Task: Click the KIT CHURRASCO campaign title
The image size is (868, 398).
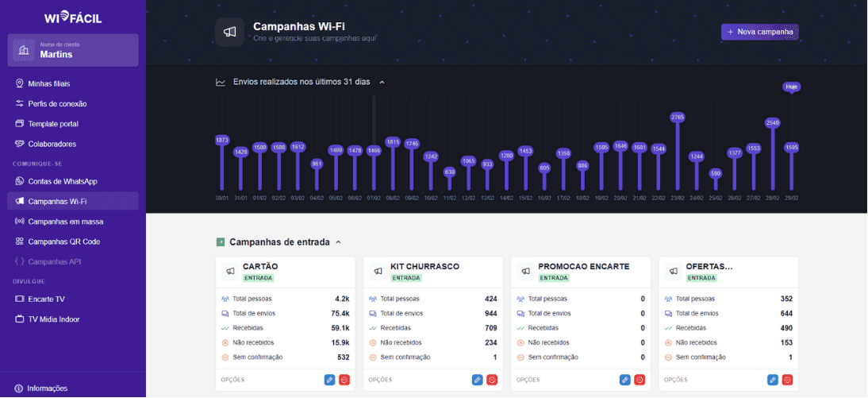Action: [424, 266]
